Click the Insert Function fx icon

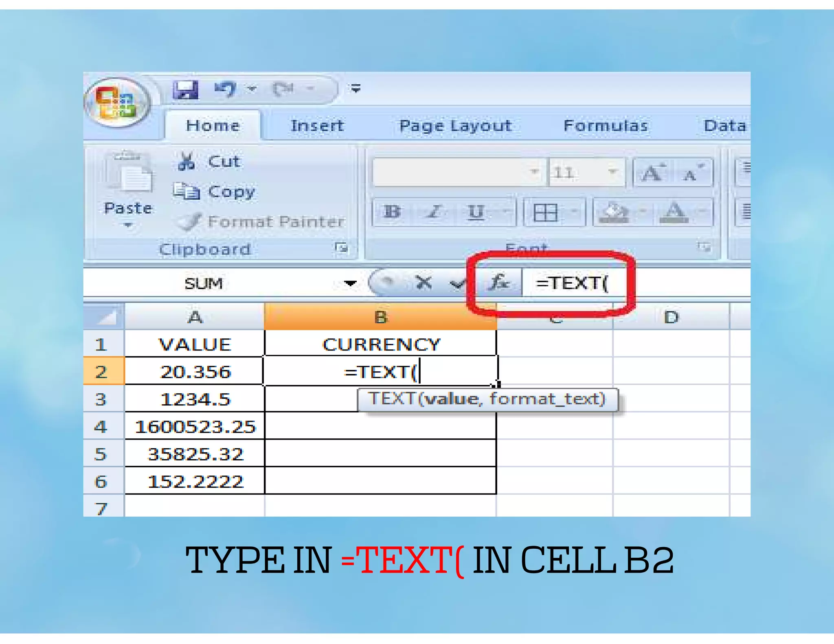499,282
